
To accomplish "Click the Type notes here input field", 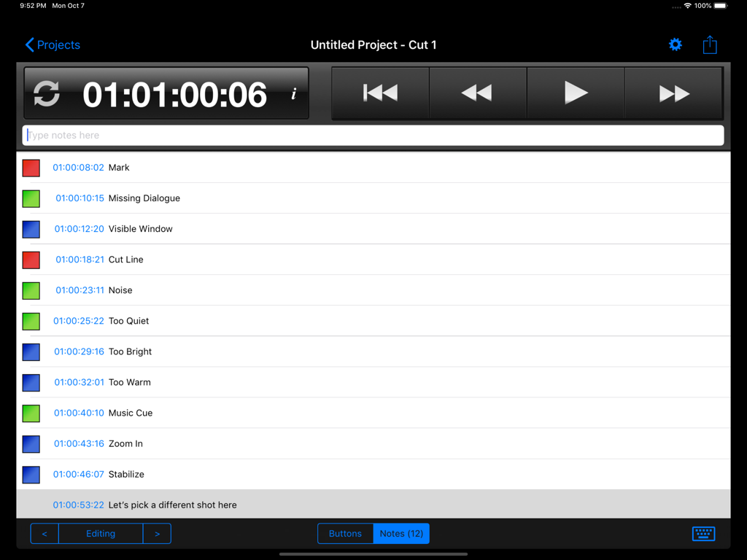I will (x=373, y=135).
